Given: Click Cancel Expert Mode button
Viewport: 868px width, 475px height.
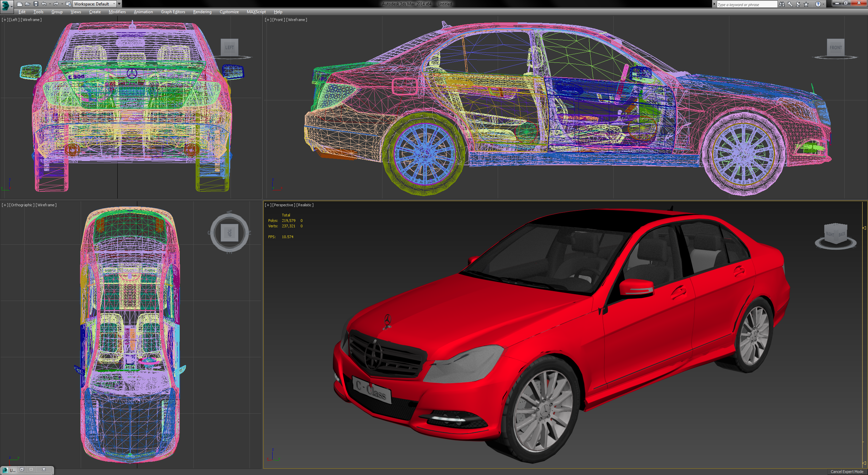Looking at the screenshot, I should [847, 472].
